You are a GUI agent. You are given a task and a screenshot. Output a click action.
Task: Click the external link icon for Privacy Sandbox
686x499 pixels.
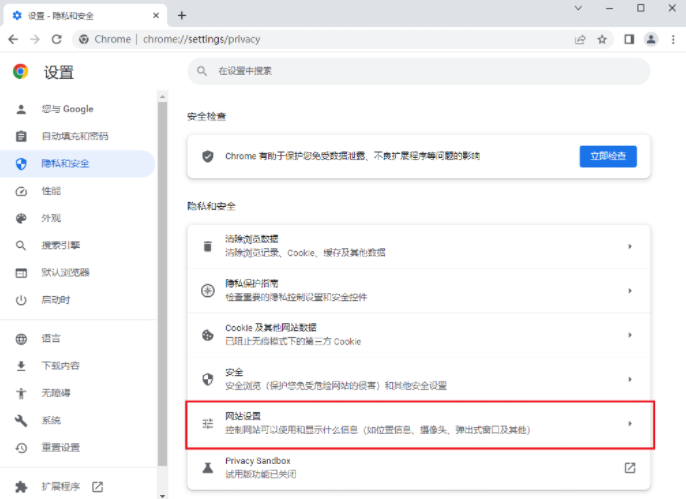pos(630,468)
